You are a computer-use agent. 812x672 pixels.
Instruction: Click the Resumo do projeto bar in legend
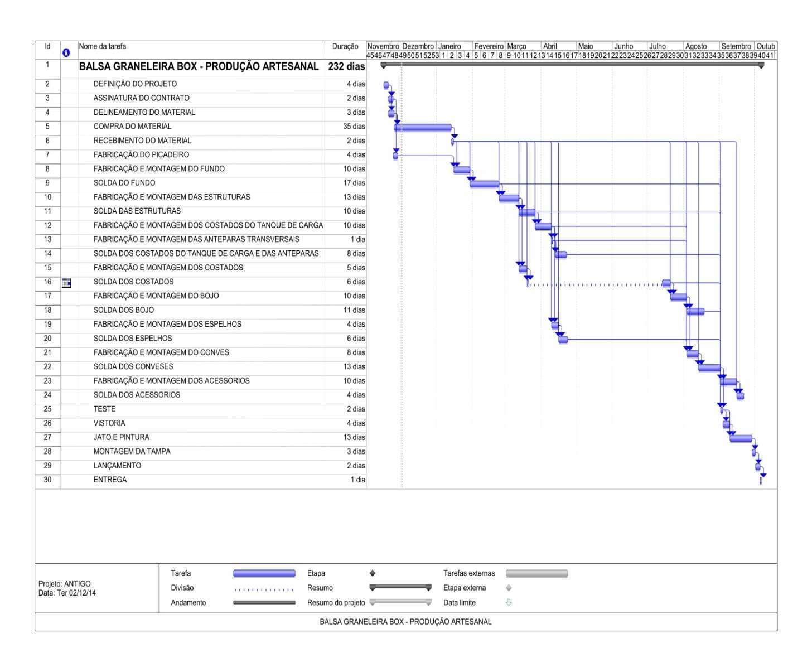tap(400, 602)
